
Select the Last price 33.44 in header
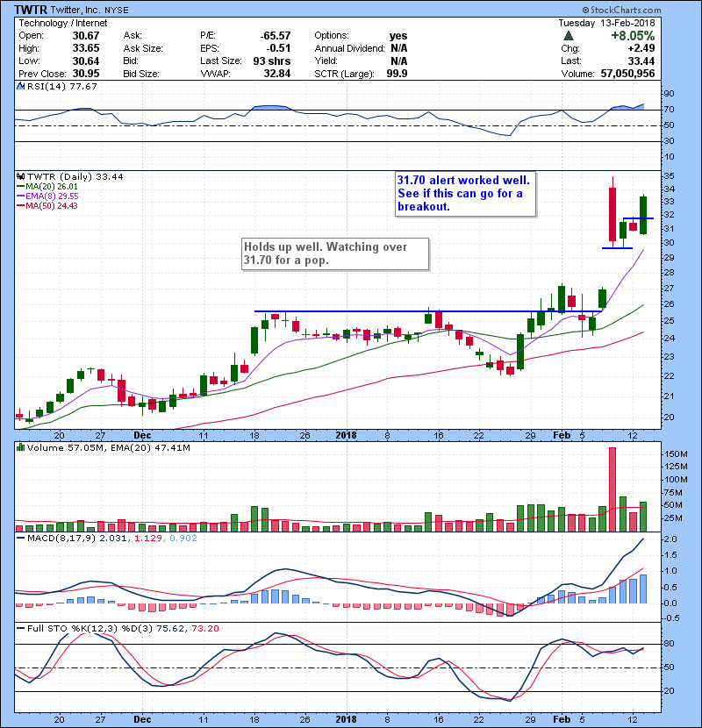(641, 61)
